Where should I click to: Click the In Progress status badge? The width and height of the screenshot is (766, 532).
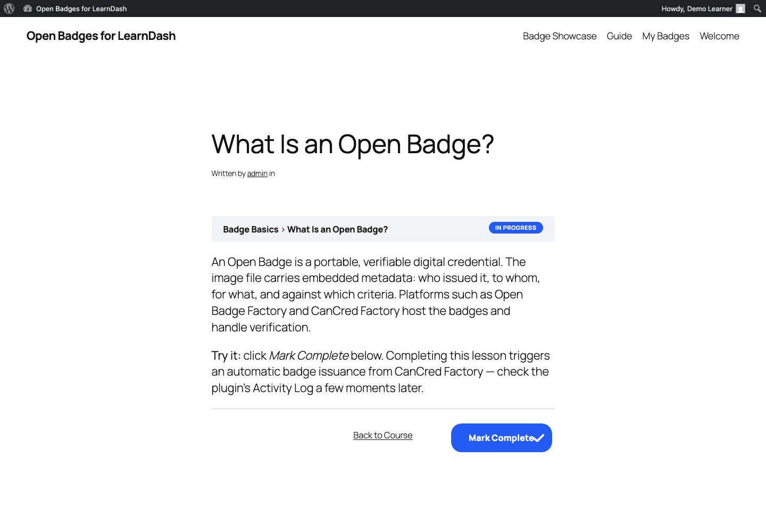click(516, 228)
